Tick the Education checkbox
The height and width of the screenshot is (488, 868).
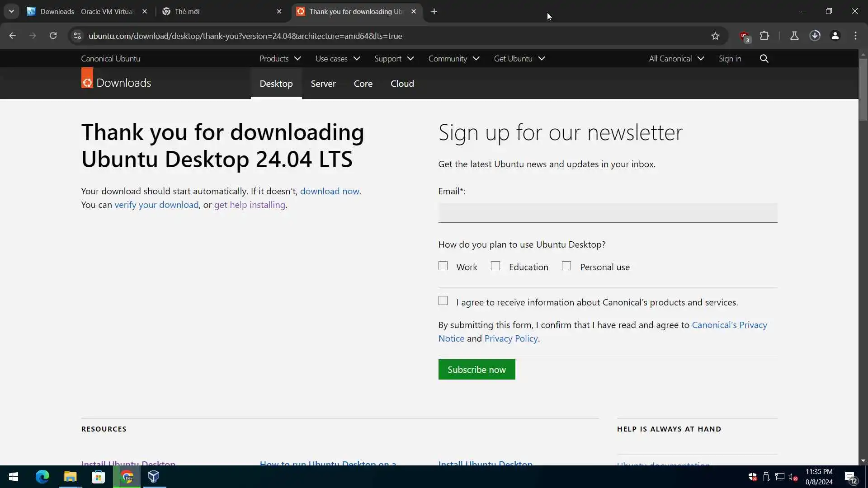[495, 266]
